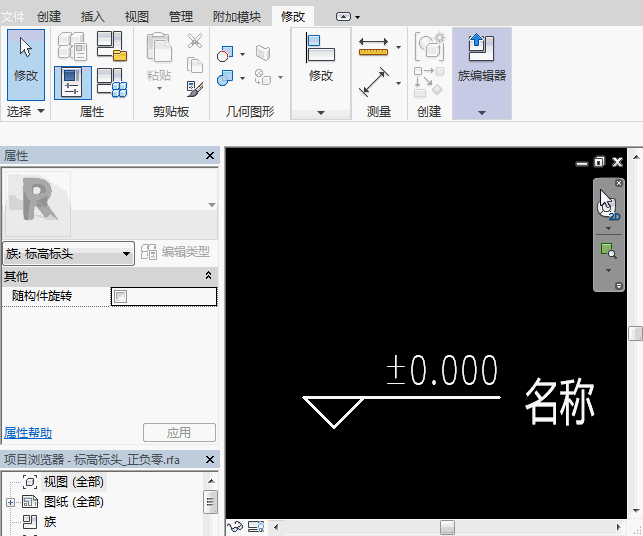Viewport: 643px width, 536px height.
Task: Collapse the 其他 properties section
Action: click(x=208, y=275)
